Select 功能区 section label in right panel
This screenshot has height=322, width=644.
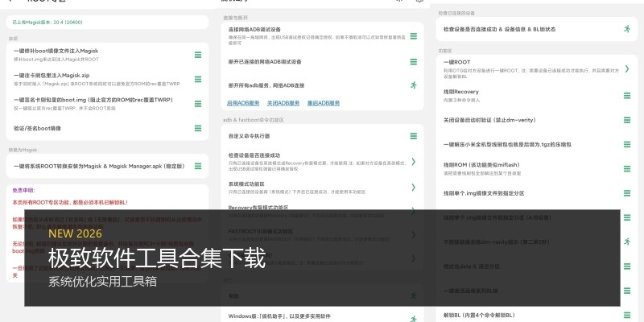[x=445, y=51]
